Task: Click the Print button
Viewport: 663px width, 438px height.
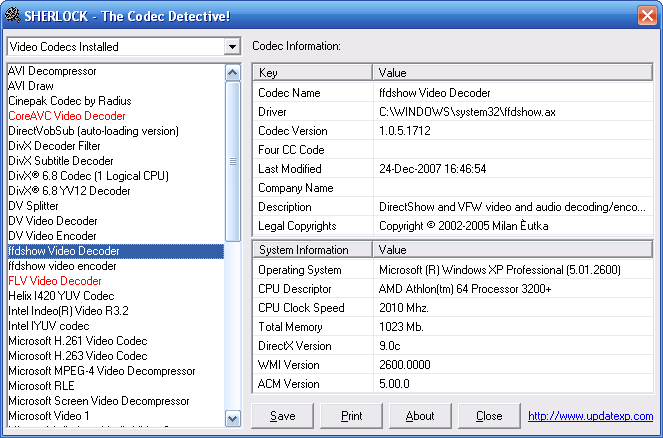Action: pyautogui.click(x=351, y=416)
